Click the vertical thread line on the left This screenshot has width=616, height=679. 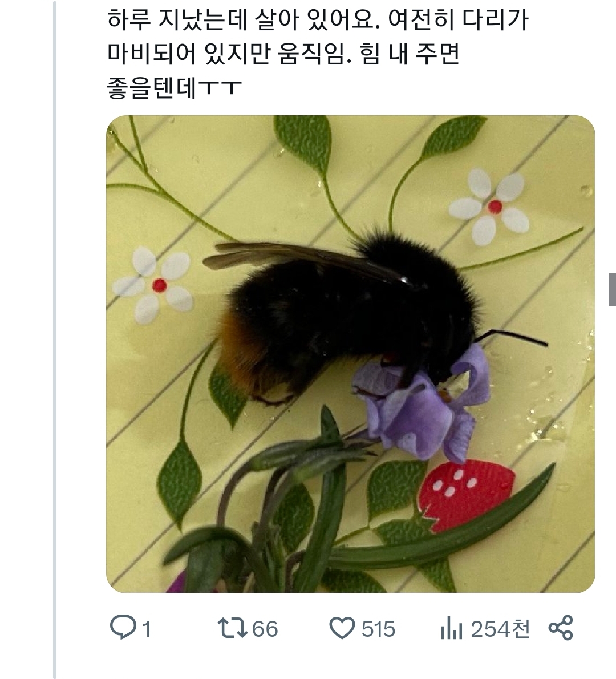pos(55,342)
